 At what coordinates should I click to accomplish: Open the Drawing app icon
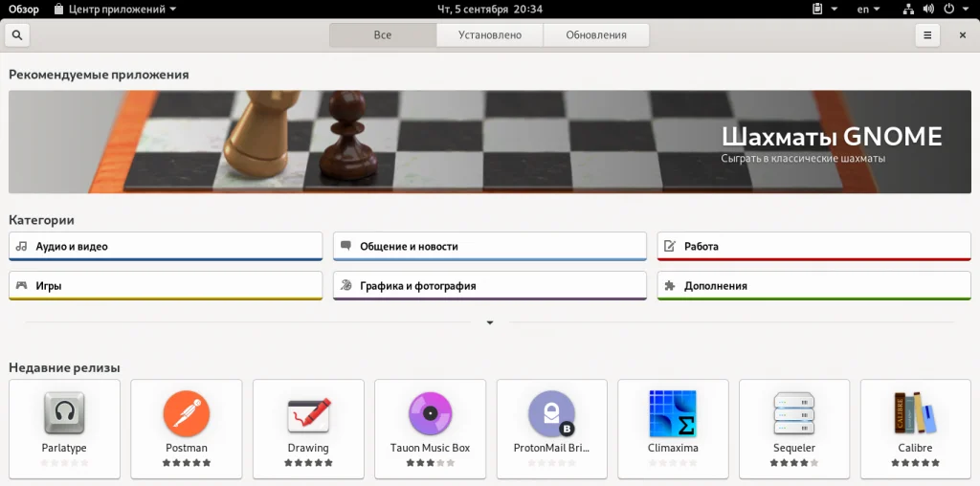click(x=308, y=413)
